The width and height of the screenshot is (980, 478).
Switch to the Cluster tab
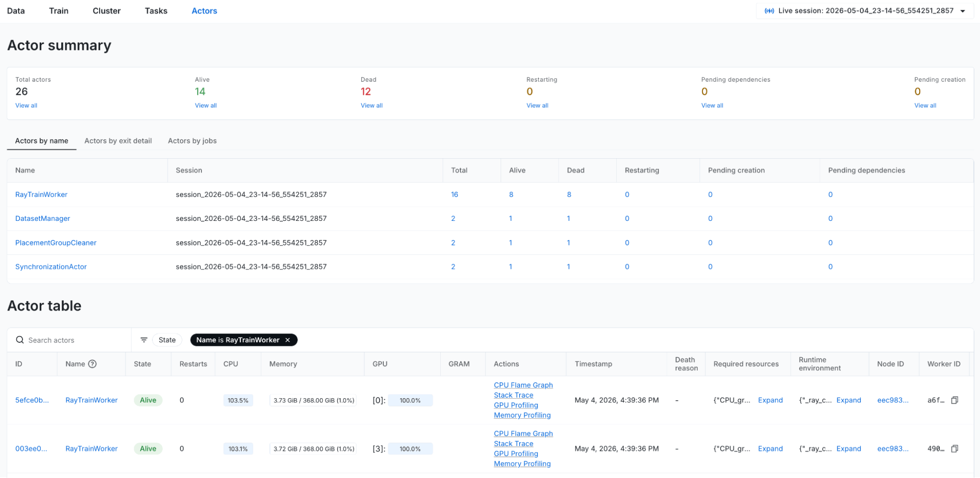coord(106,11)
